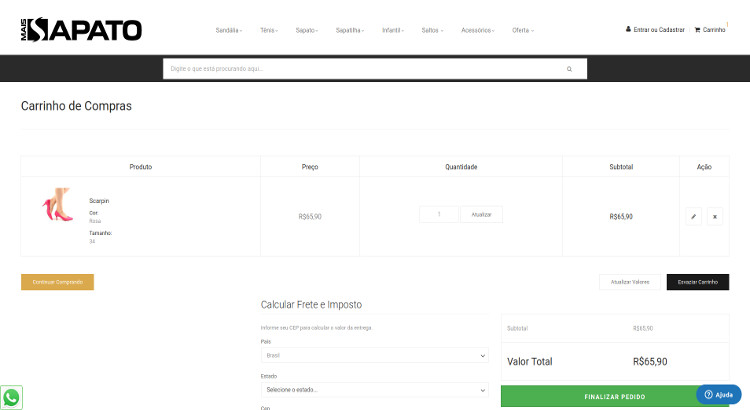The image size is (750, 410).
Task: Click the Esvaziar Carrinho button
Action: [x=698, y=282]
